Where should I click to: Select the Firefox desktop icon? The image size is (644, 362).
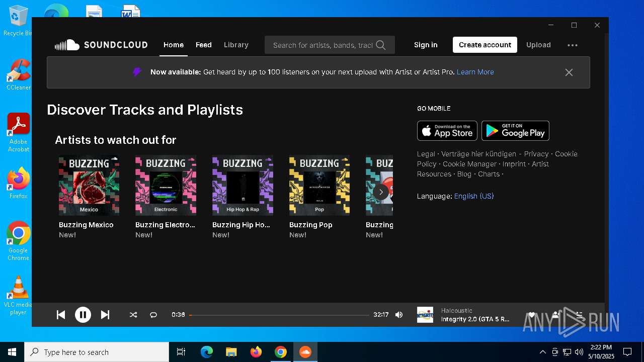tap(19, 184)
